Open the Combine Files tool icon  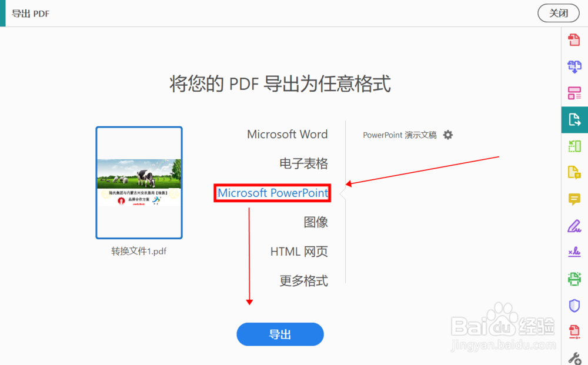[574, 66]
